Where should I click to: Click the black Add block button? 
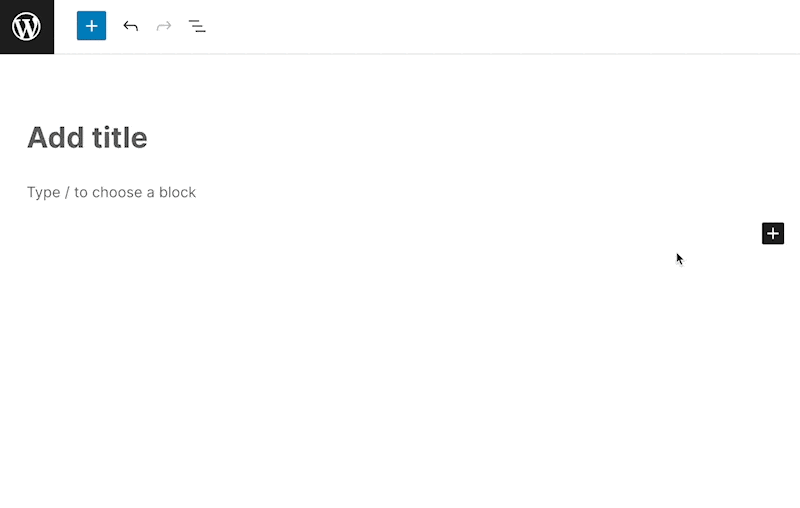773,234
